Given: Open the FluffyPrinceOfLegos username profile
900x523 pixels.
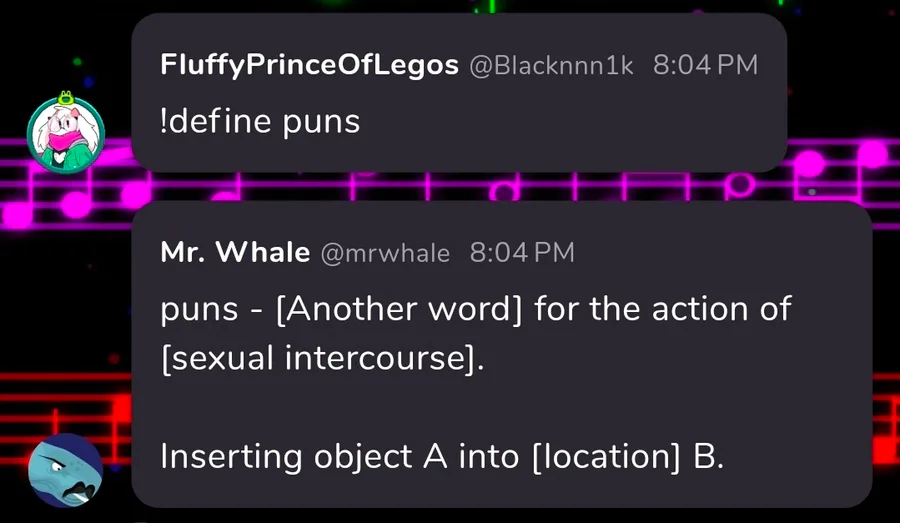Looking at the screenshot, I should pyautogui.click(x=309, y=65).
